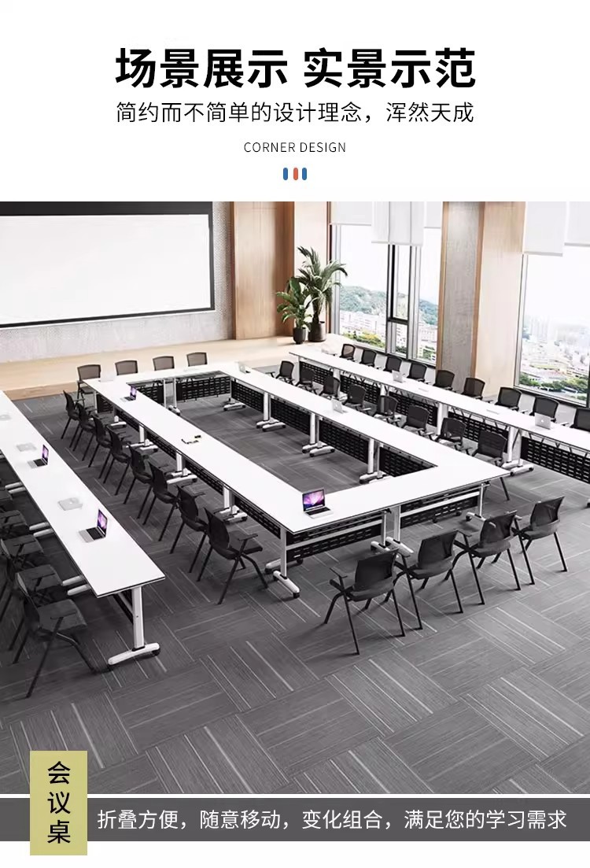Screen dimensions: 590x868
Task: Click the orange middle pill under CORNER DESIGN
Action: click(296, 174)
